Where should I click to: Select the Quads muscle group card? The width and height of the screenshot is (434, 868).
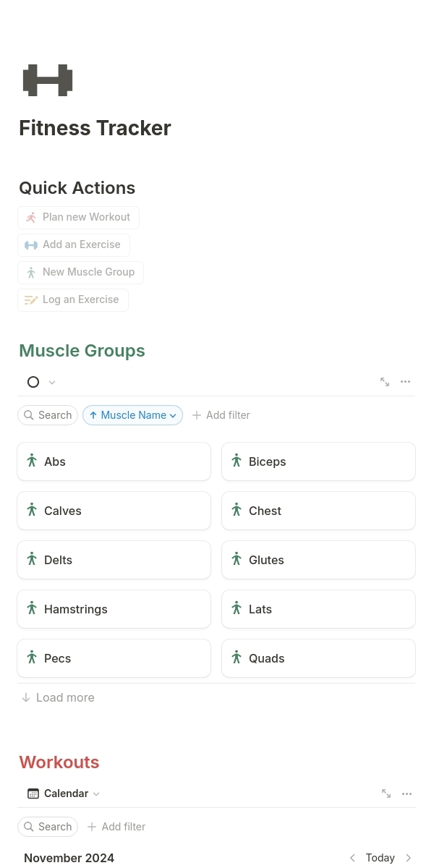318,658
